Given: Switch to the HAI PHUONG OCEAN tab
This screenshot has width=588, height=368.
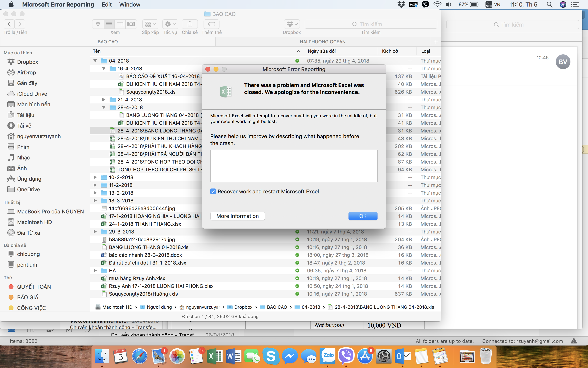Looking at the screenshot, I should (x=323, y=42).
